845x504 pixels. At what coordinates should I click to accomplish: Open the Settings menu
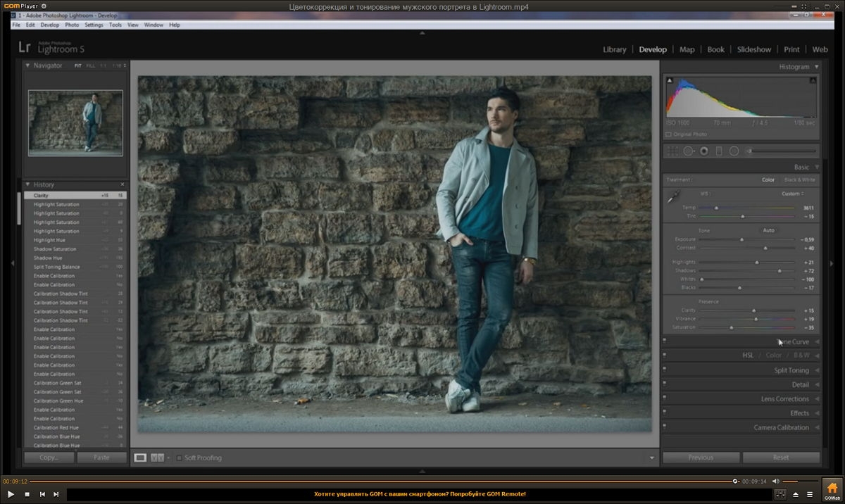tap(94, 25)
